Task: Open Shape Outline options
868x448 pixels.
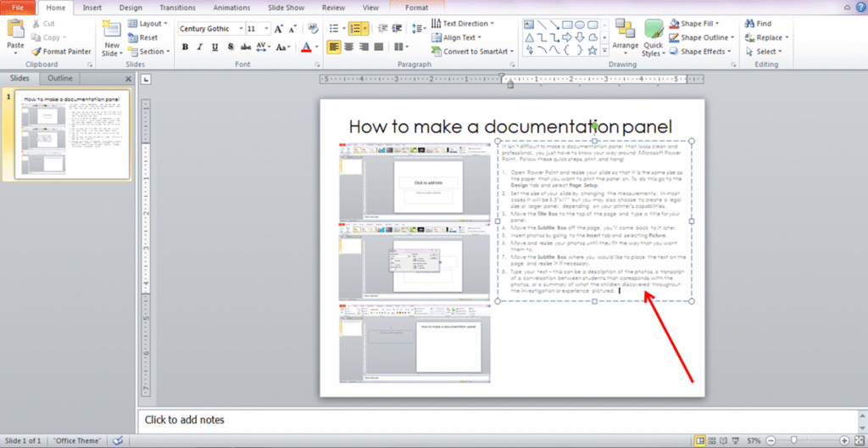Action: point(701,37)
